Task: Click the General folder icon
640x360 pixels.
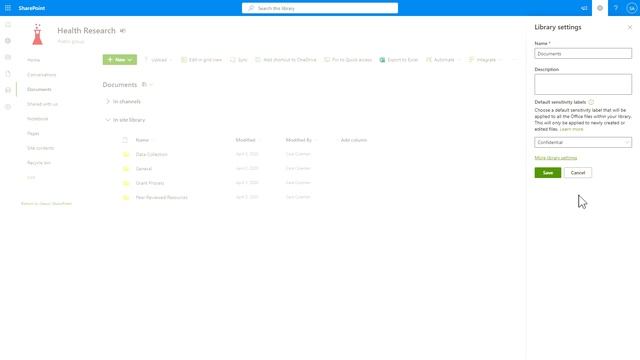Action: coord(126,169)
